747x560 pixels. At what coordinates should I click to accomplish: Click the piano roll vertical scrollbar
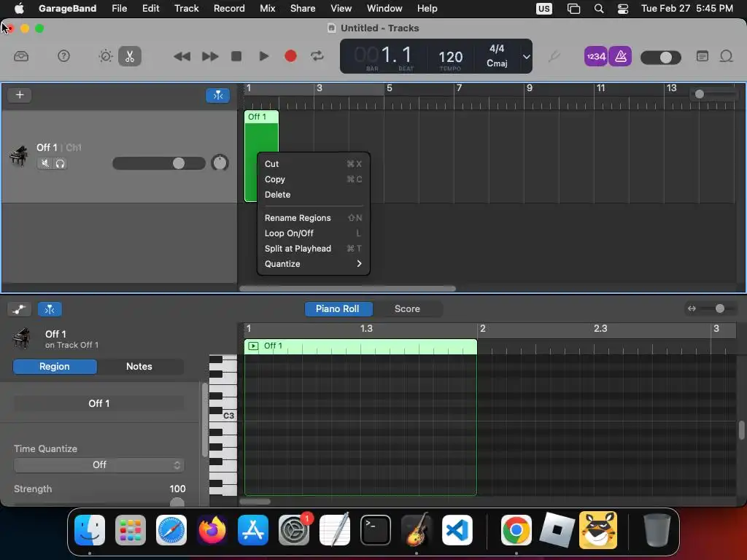pyautogui.click(x=741, y=430)
